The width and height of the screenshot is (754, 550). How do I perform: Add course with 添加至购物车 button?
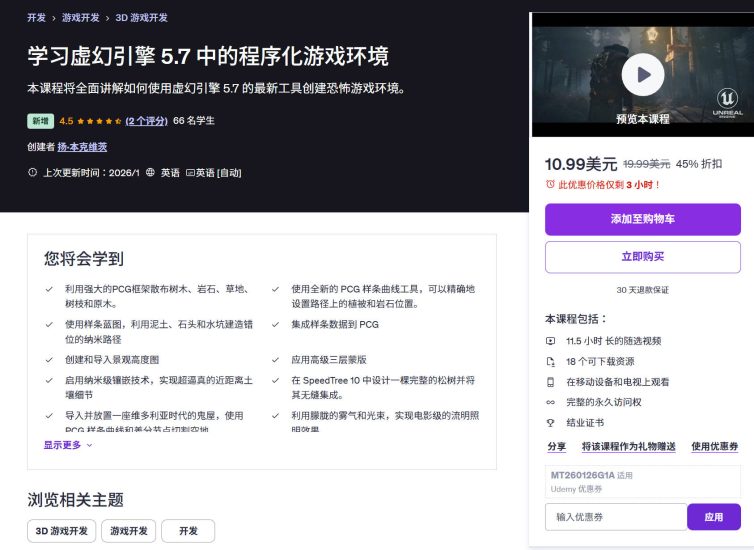(x=642, y=219)
